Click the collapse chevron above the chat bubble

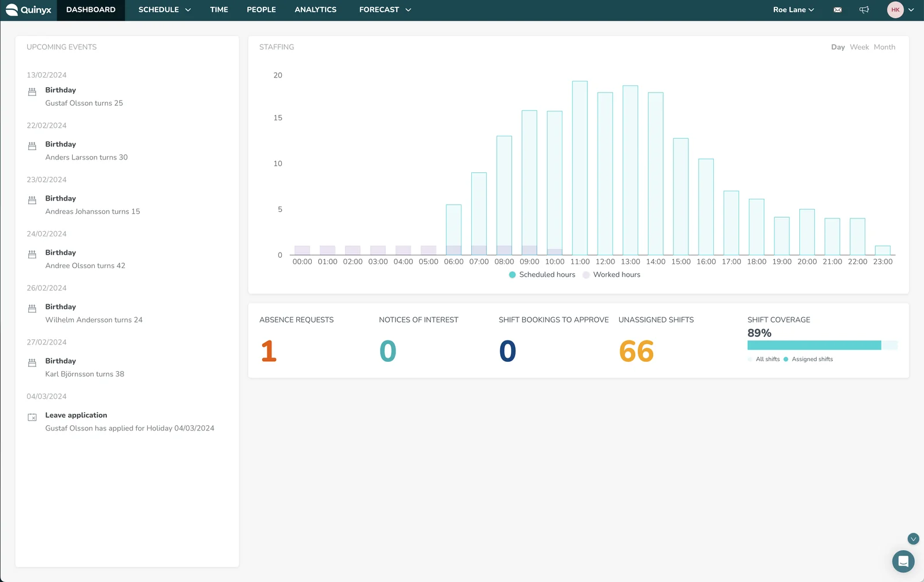(913, 539)
